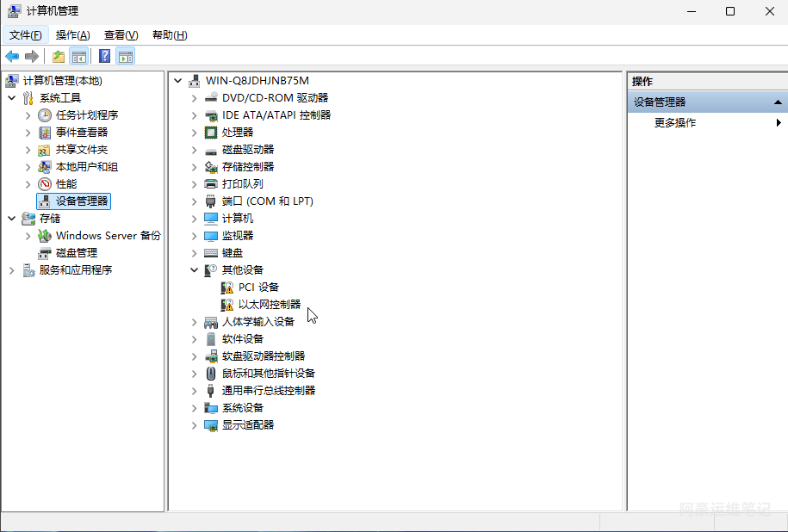Image resolution: width=788 pixels, height=532 pixels.
Task: Collapse the 设备管理器 actions section header
Action: [x=778, y=102]
